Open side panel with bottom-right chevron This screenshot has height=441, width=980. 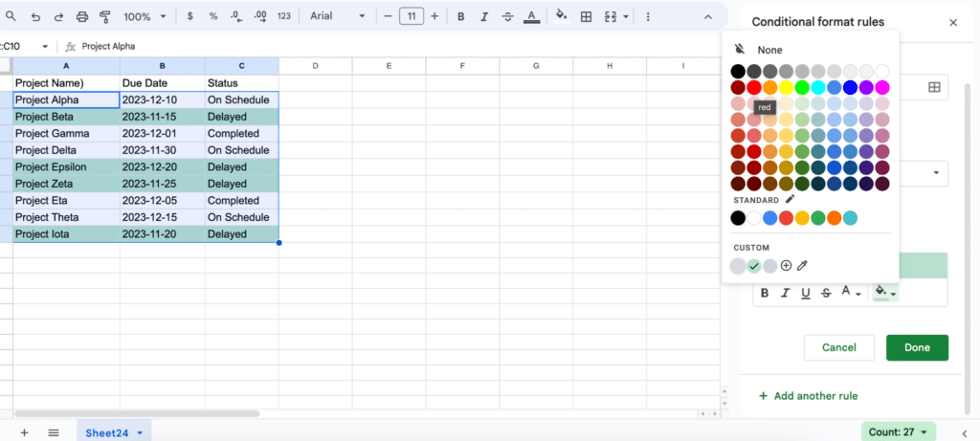pyautogui.click(x=963, y=432)
